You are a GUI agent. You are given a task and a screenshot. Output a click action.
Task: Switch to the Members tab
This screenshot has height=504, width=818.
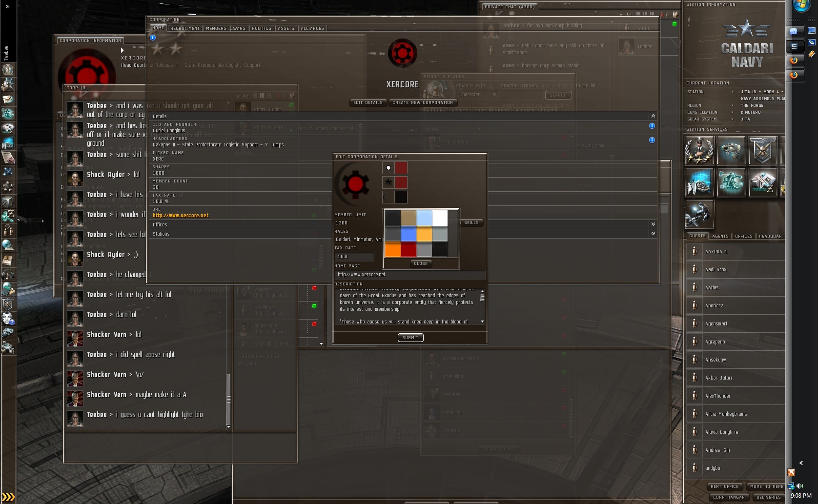(216, 28)
